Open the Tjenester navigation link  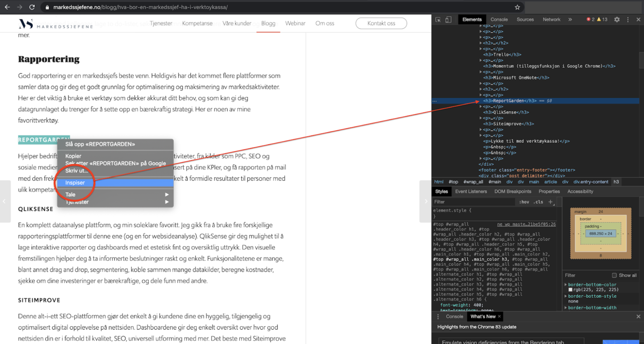click(x=161, y=23)
